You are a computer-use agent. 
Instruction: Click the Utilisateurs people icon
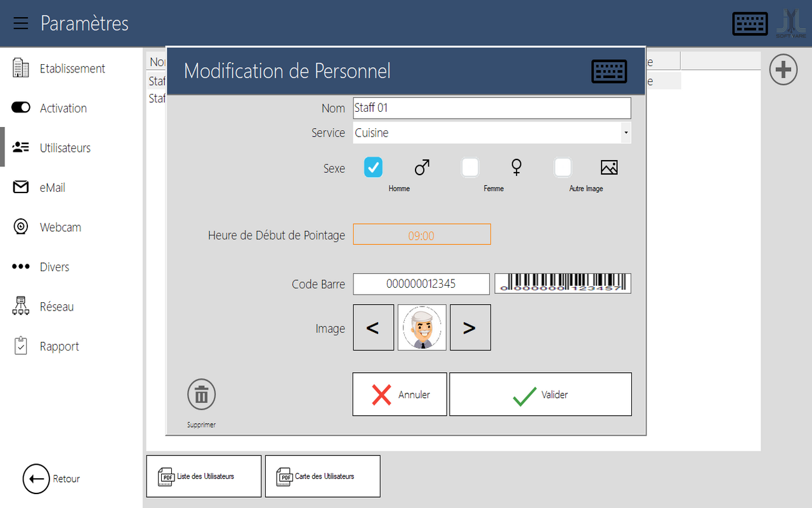[21, 147]
